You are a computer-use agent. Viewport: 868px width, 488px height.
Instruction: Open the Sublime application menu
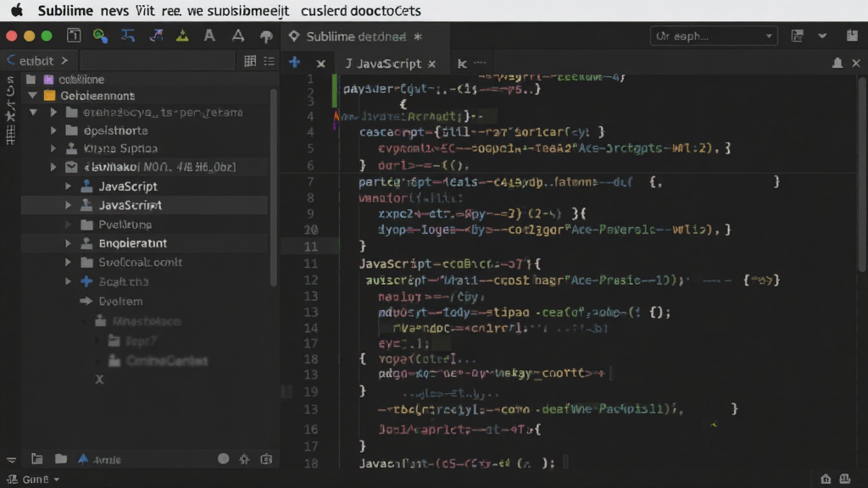64,10
